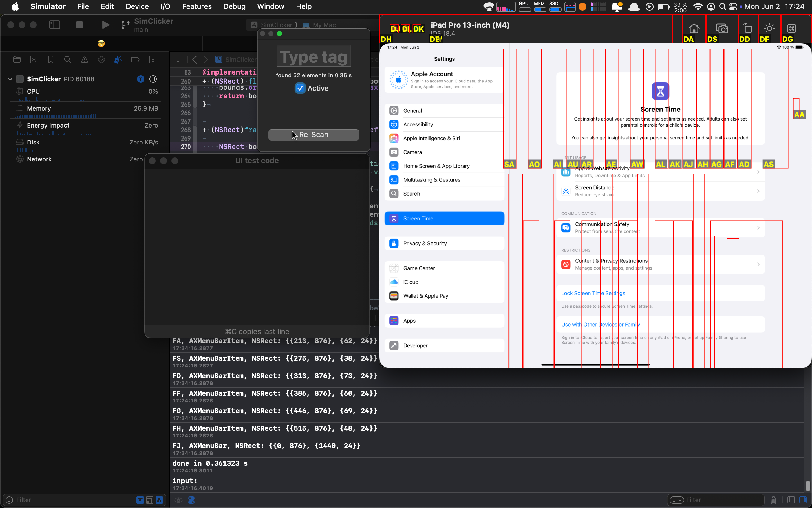Open the Source Control navigator icon
The image size is (812, 508).
(x=34, y=60)
